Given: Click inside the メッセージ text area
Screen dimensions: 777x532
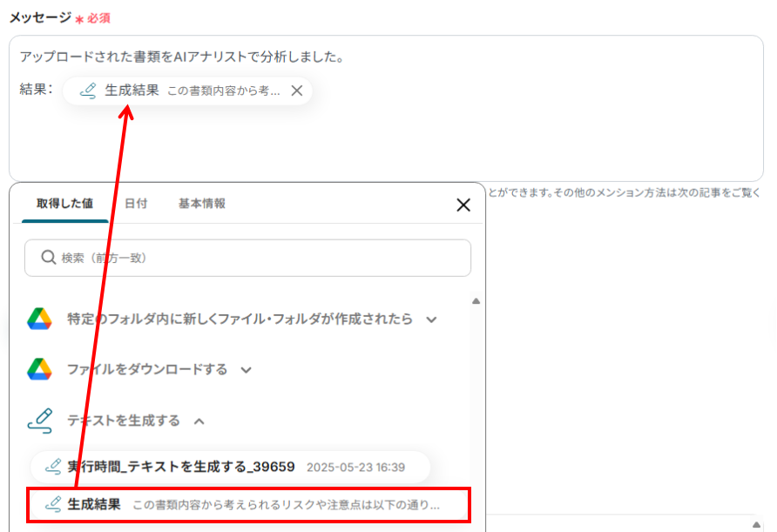Looking at the screenshot, I should point(386,108).
